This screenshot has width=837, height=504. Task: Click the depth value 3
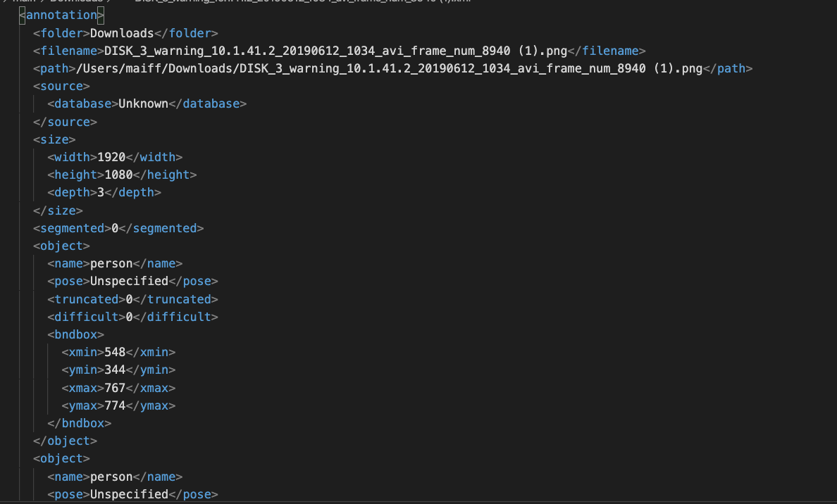pos(101,192)
